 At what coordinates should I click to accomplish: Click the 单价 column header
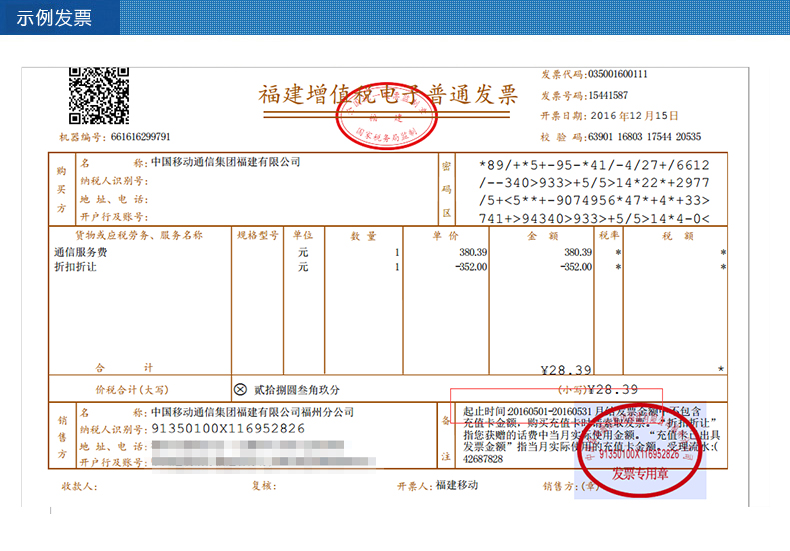click(x=446, y=236)
